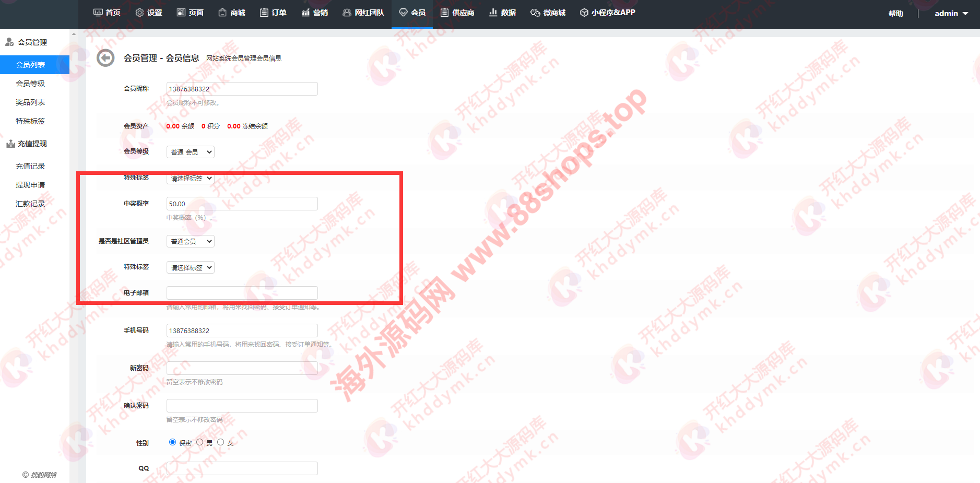Switch to the 供应商 top menu

pos(457,13)
